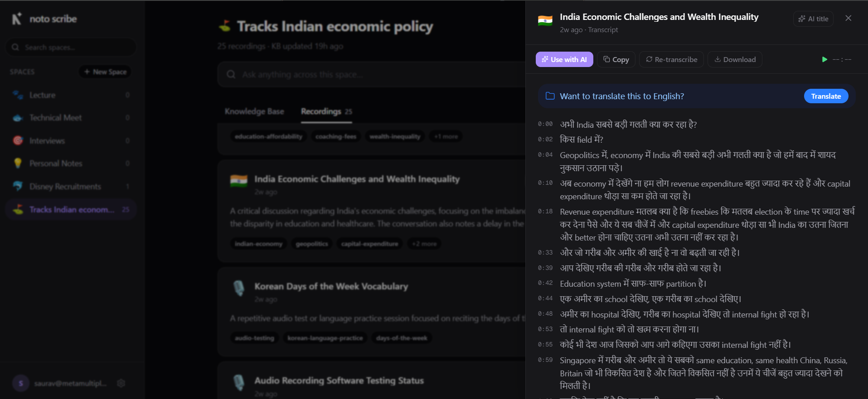Open settings gear next to user email

121,383
